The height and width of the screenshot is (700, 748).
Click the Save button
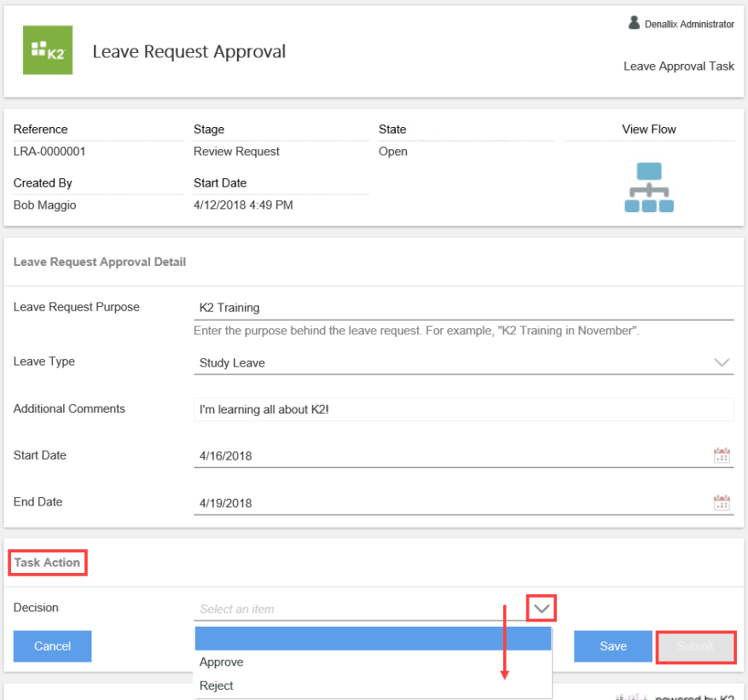pos(612,646)
